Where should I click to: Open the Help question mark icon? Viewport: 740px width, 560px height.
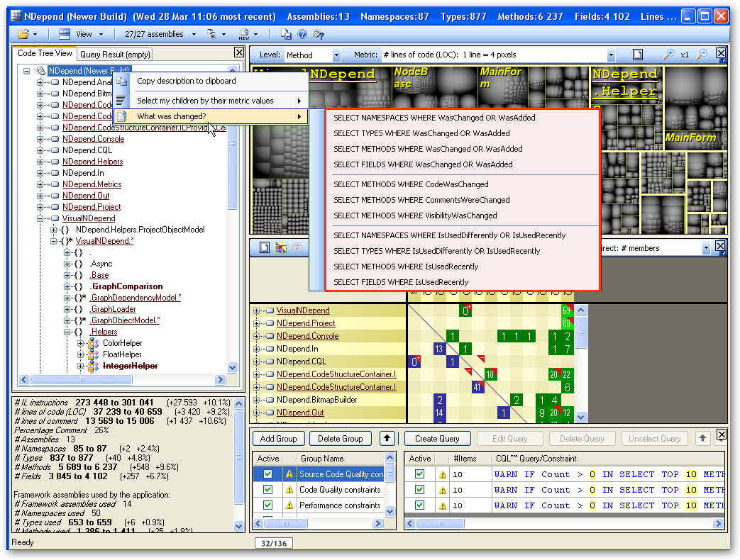[302, 34]
